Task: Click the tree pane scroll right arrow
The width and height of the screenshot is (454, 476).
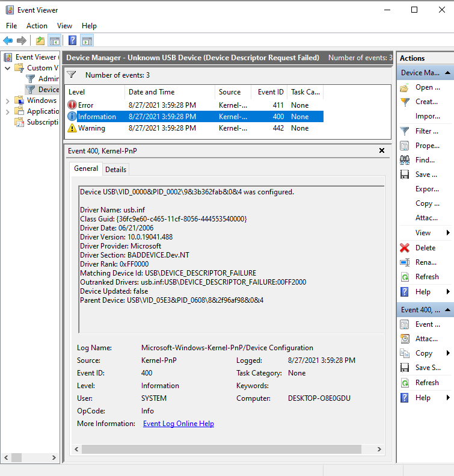Action: 54,457
